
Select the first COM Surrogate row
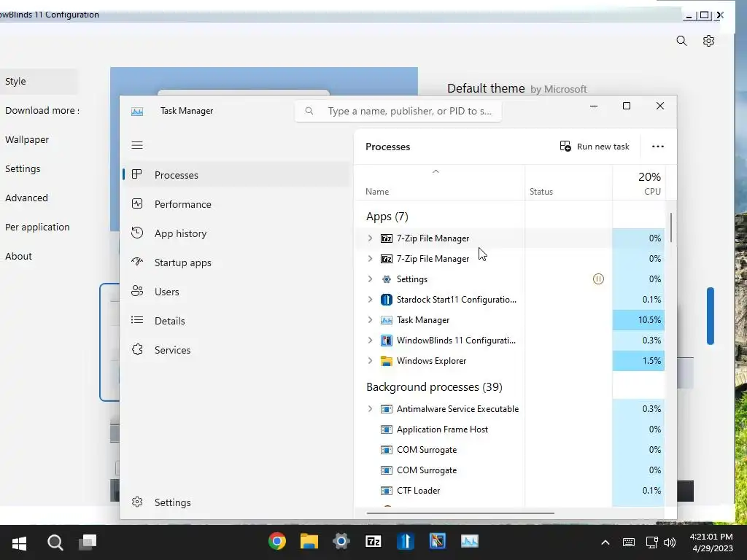pos(509,450)
